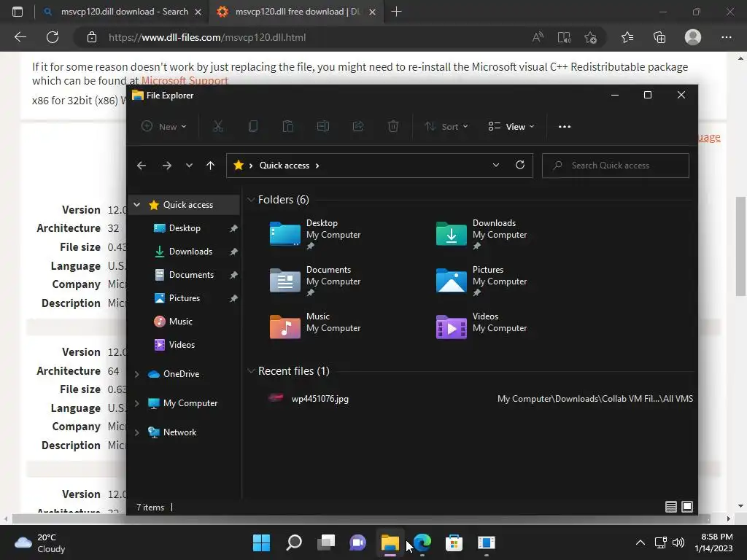
Task: Open the Documents folder tile
Action: click(x=315, y=281)
